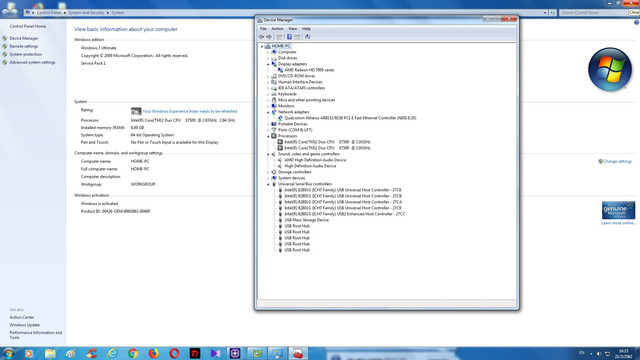Image resolution: width=640 pixels, height=360 pixels.
Task: Collapse Universal Serial Bus controllers node
Action: 268,184
